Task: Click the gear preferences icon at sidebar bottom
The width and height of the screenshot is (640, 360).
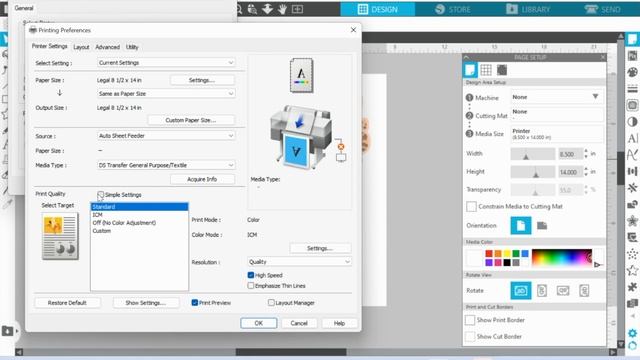Action: [x=632, y=333]
